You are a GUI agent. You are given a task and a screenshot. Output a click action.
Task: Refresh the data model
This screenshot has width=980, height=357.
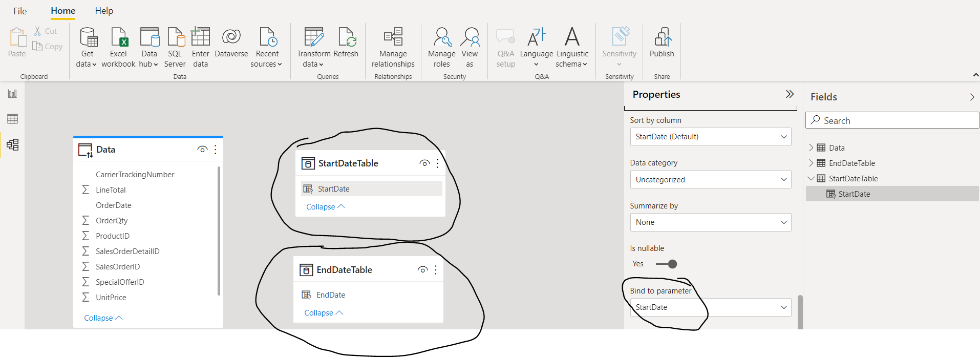(346, 43)
